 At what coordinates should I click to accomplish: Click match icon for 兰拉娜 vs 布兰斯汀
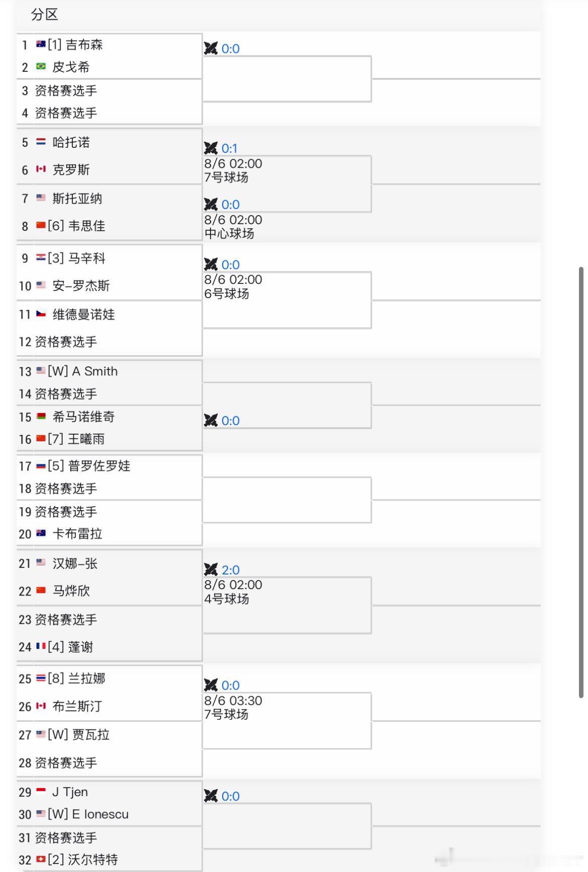tap(211, 685)
